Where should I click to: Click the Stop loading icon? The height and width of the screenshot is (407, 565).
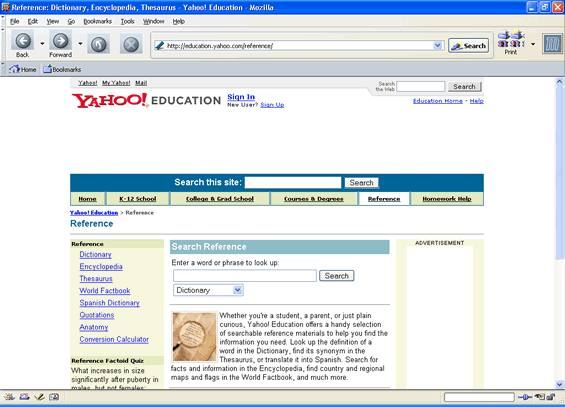point(131,44)
